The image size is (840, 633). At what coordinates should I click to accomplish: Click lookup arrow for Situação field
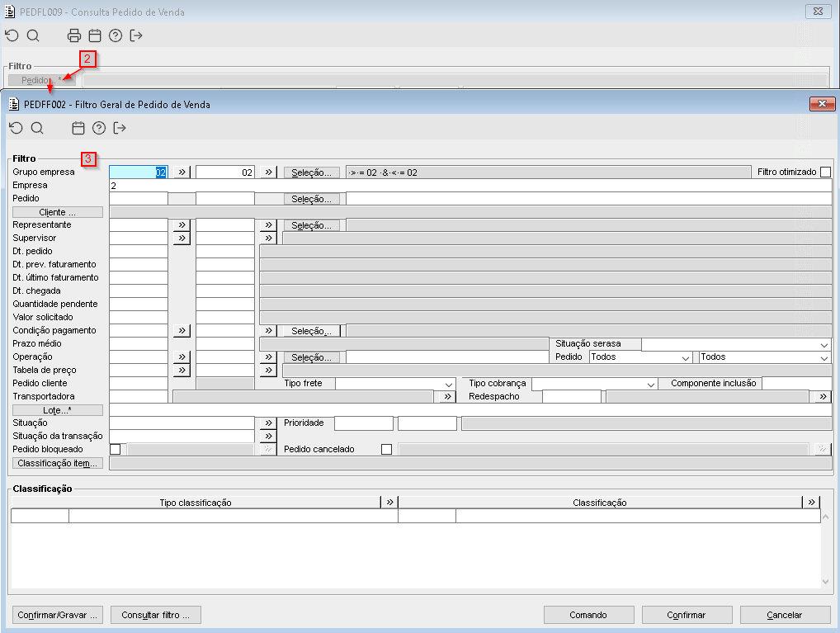point(268,423)
